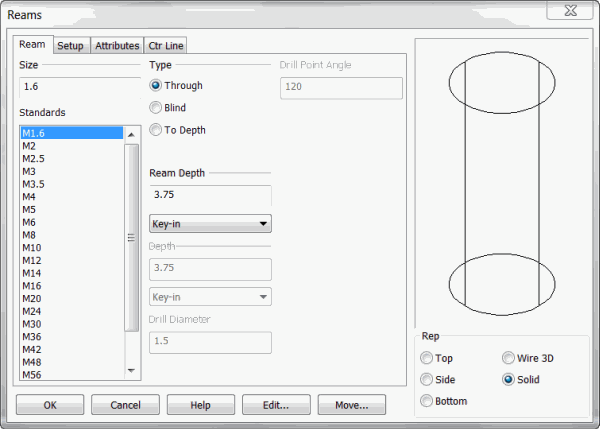Open Help for the Reams dialog
Image resolution: width=600 pixels, height=429 pixels.
click(201, 405)
